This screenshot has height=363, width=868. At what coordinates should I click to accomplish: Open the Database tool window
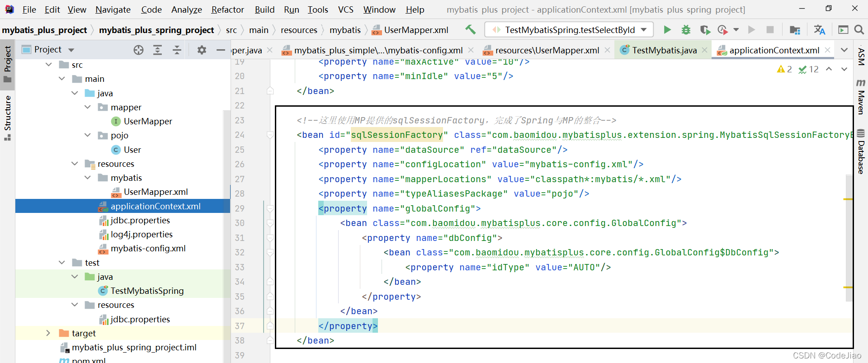point(861,152)
